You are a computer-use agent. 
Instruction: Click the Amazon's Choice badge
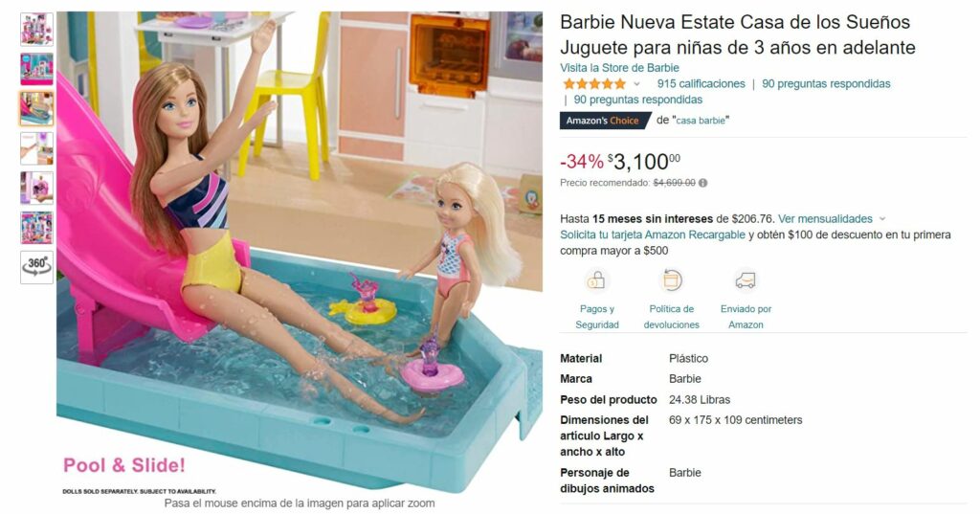[x=603, y=121]
